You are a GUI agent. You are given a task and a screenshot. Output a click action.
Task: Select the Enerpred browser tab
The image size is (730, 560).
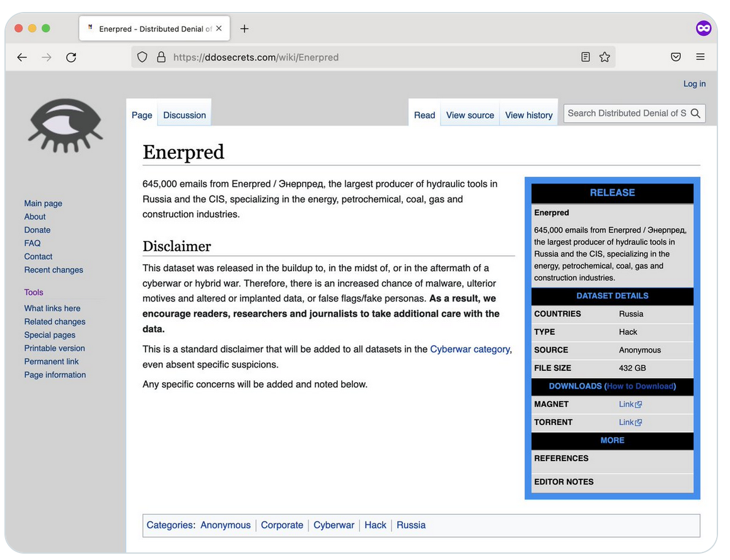154,29
